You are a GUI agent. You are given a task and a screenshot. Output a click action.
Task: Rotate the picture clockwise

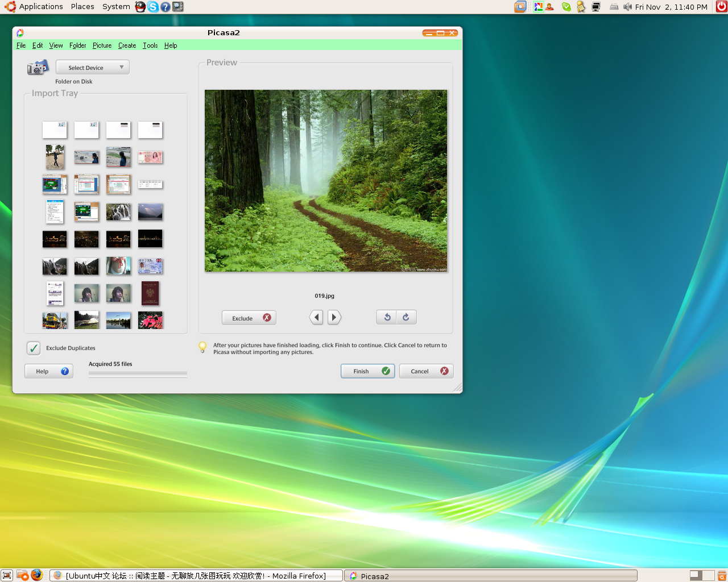406,317
